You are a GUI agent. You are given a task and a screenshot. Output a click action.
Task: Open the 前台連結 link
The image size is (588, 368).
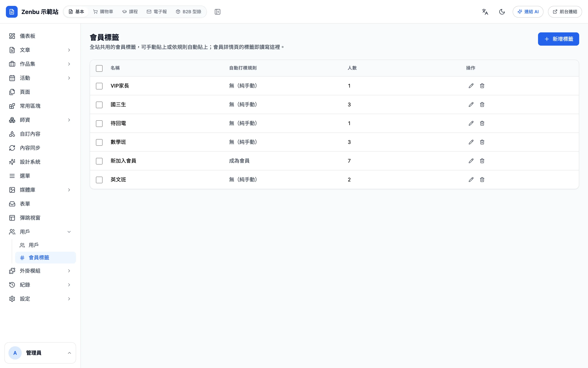[565, 12]
